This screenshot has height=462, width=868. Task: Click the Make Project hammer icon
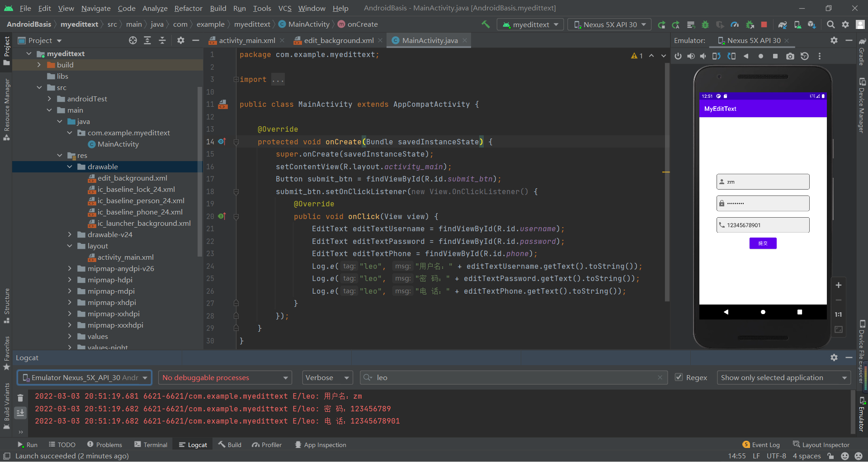[x=486, y=24]
